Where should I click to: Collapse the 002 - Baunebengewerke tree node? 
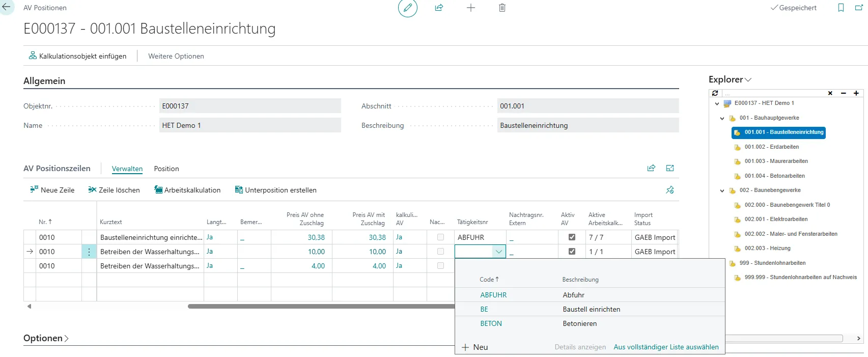(x=722, y=191)
